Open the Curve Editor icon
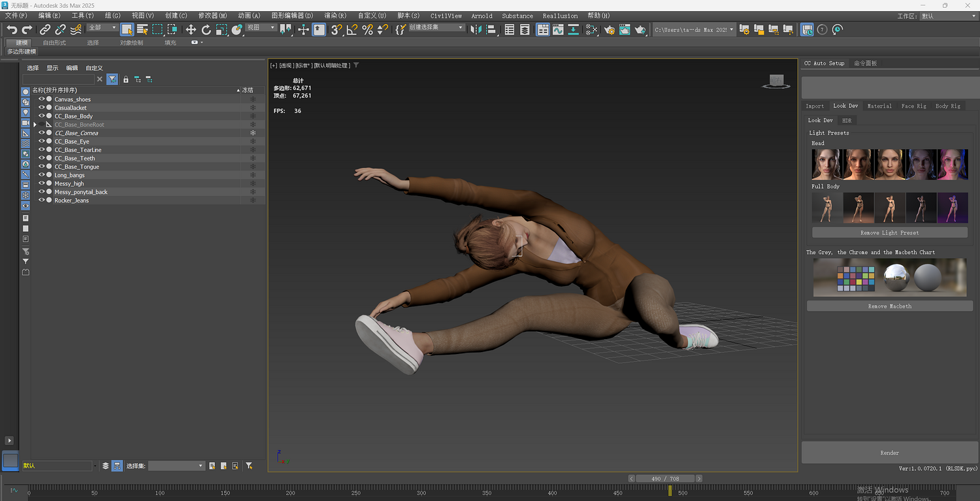980x501 pixels. (x=558, y=29)
